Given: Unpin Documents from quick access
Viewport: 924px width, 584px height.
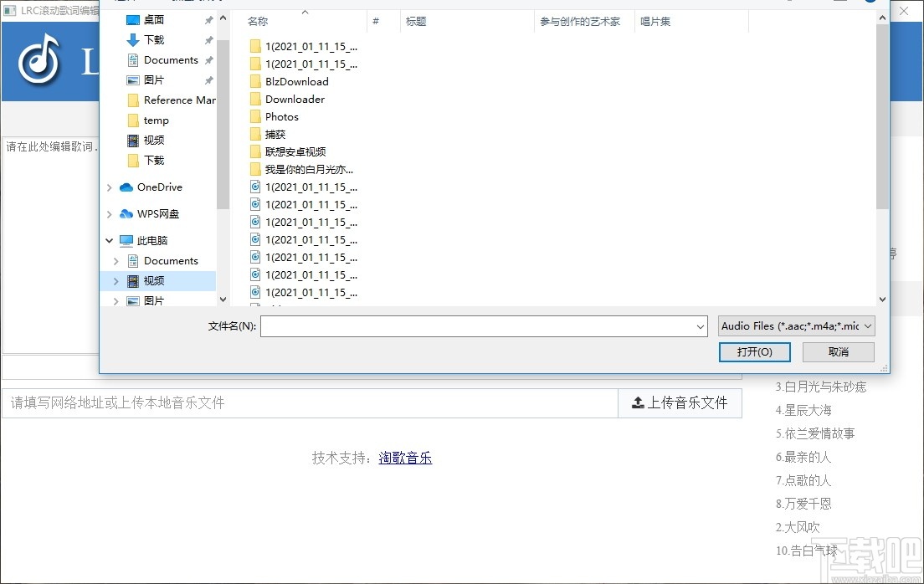Looking at the screenshot, I should pyautogui.click(x=208, y=59).
